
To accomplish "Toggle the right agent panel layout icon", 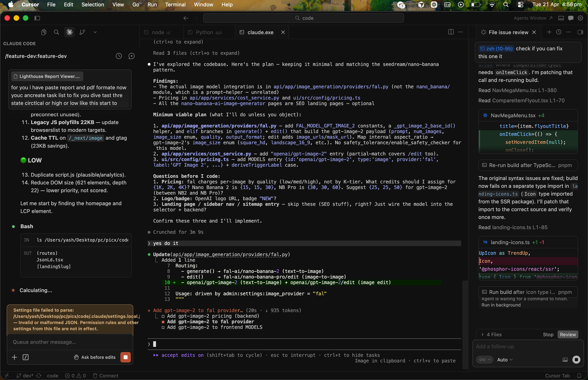I will (580, 32).
